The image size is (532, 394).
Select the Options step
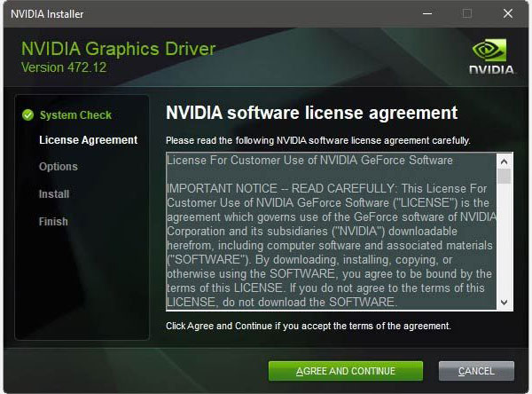59,167
